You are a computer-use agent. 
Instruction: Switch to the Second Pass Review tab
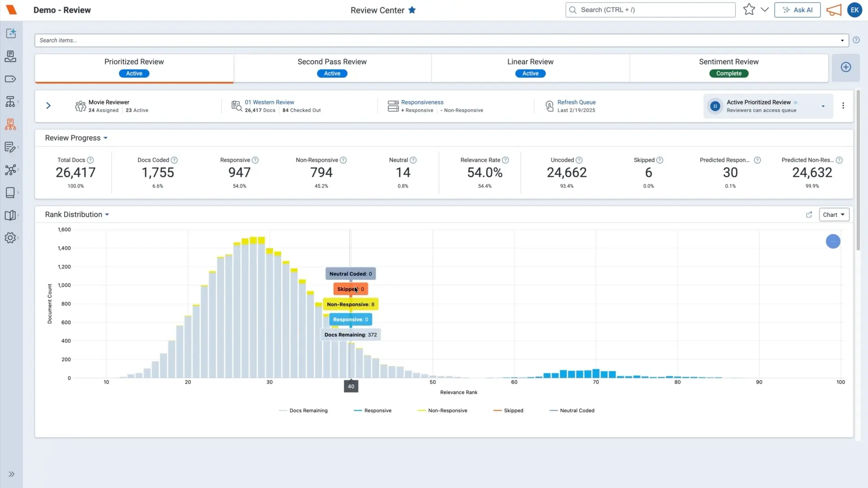point(332,68)
